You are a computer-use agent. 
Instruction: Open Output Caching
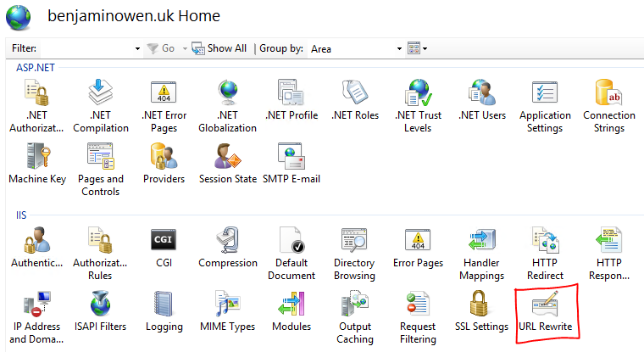pyautogui.click(x=355, y=317)
